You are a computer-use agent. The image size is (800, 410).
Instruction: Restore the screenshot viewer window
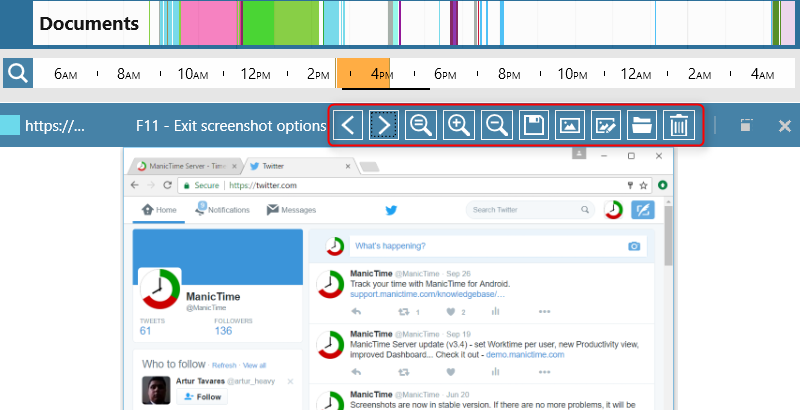746,126
